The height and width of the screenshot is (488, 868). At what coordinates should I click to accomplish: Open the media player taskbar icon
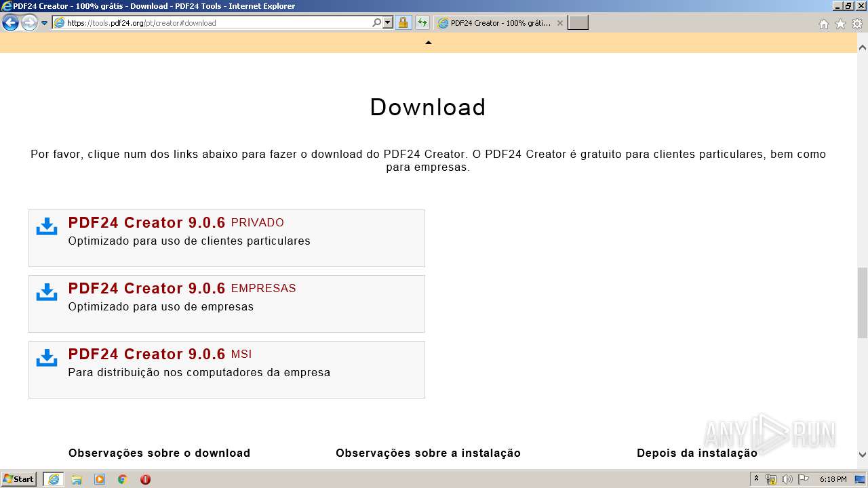pos(100,479)
